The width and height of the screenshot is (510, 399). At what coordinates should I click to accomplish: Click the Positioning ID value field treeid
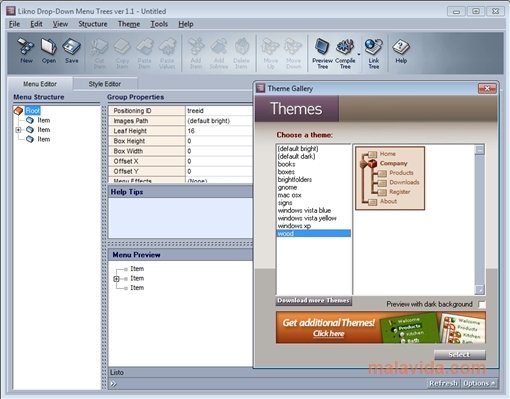[x=219, y=111]
